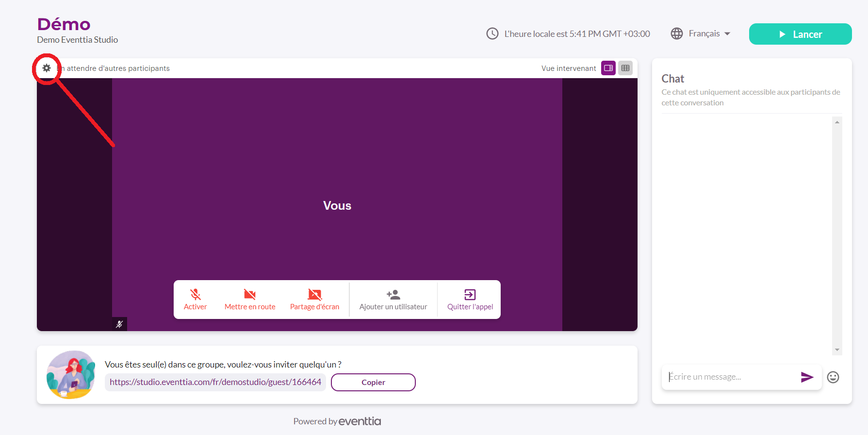The width and height of the screenshot is (868, 435).
Task: Switch to speaker view layout
Action: (x=608, y=68)
